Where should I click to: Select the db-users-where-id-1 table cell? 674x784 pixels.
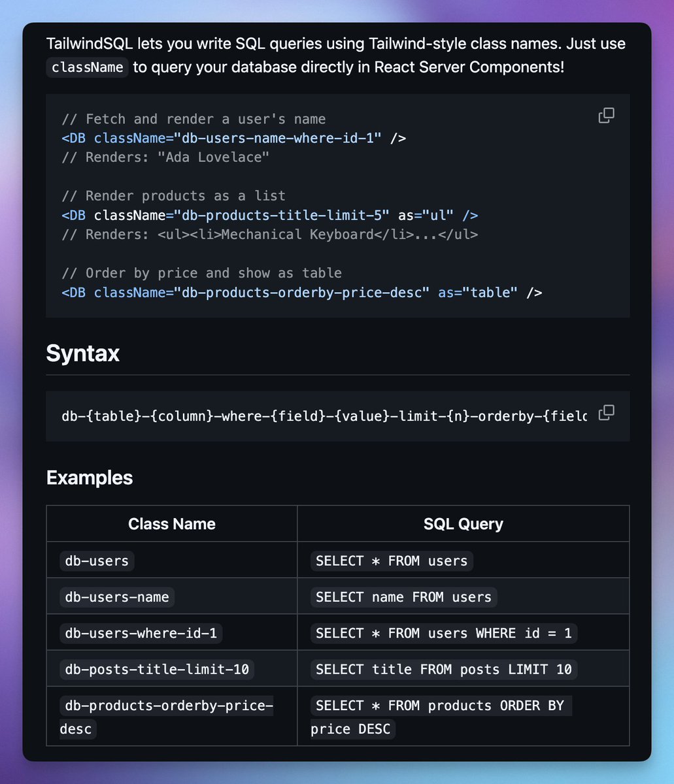tap(172, 633)
